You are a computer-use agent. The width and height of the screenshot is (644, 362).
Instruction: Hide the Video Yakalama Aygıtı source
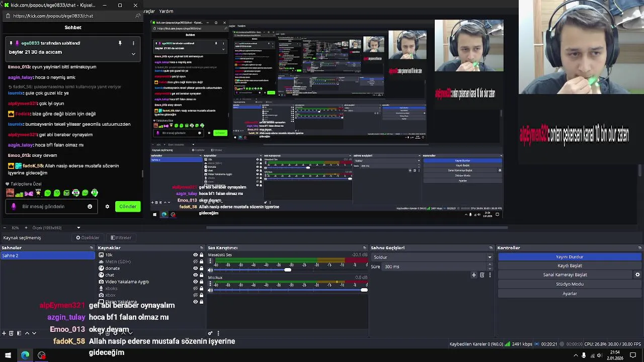pos(196,282)
